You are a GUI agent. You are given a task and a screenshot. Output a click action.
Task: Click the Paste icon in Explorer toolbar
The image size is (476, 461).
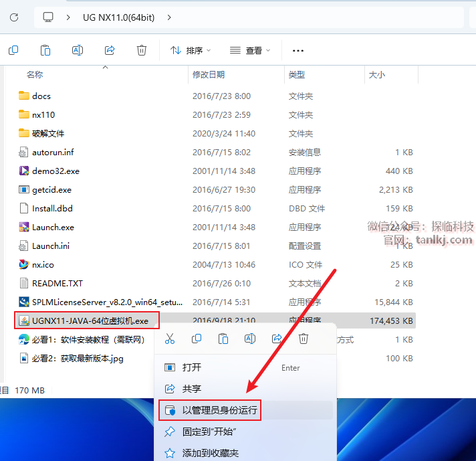(45, 50)
